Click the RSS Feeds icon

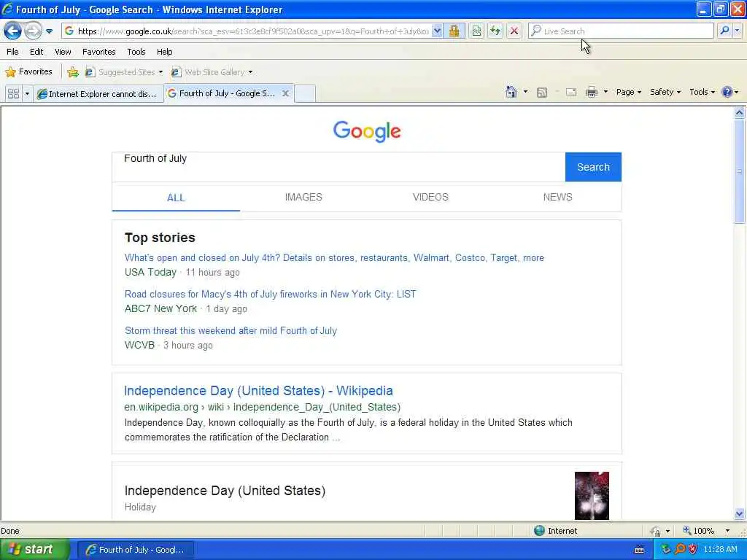tap(542, 93)
